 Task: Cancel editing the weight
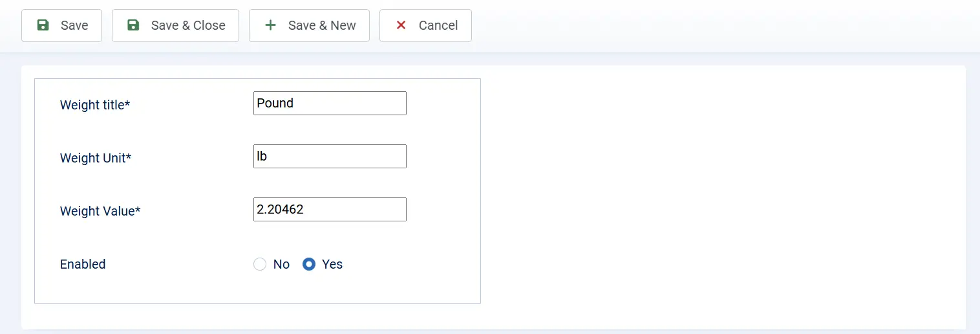click(x=425, y=25)
